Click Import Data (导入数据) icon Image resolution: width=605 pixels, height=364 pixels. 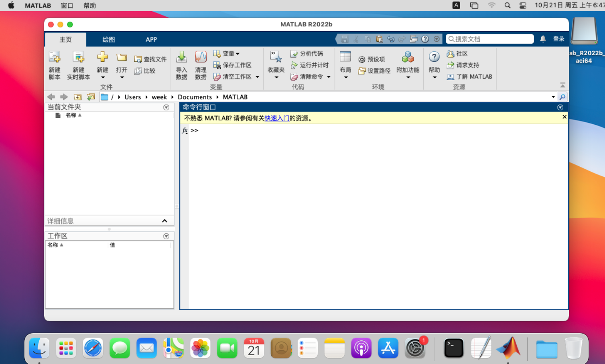coord(181,57)
